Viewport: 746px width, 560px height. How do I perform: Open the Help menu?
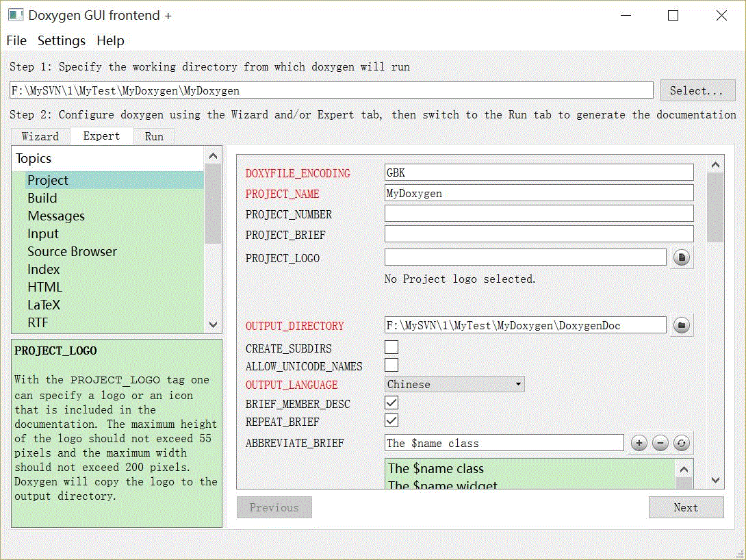110,41
